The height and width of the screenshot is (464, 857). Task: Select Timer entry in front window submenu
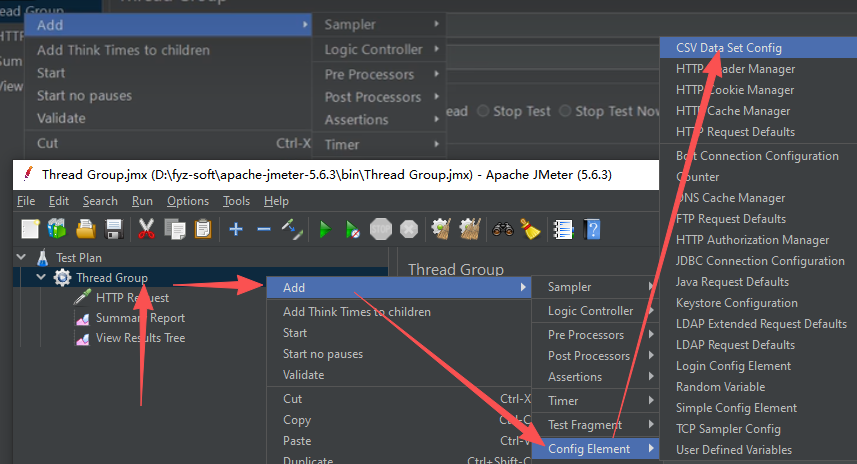(x=596, y=401)
